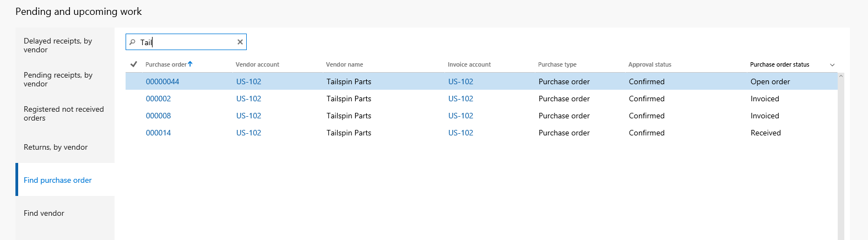The image size is (868, 240).
Task: Click the search magnifier icon in filter box
Action: pos(132,42)
